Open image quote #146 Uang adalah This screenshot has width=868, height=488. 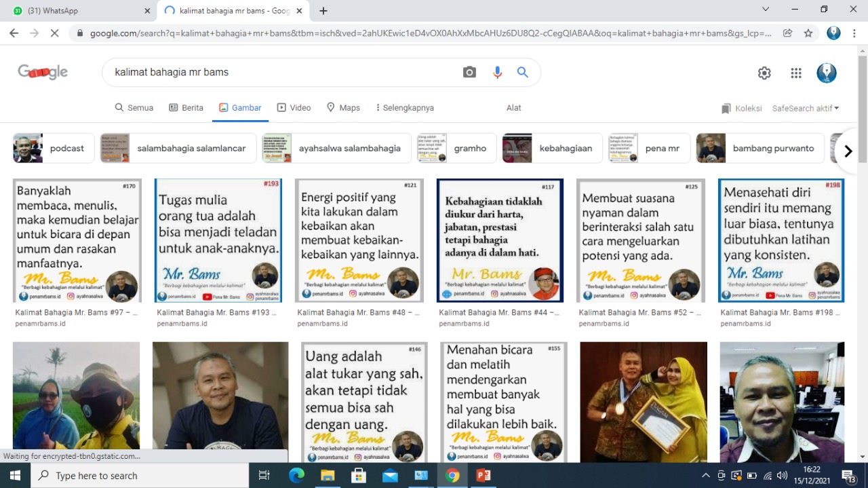coord(364,402)
